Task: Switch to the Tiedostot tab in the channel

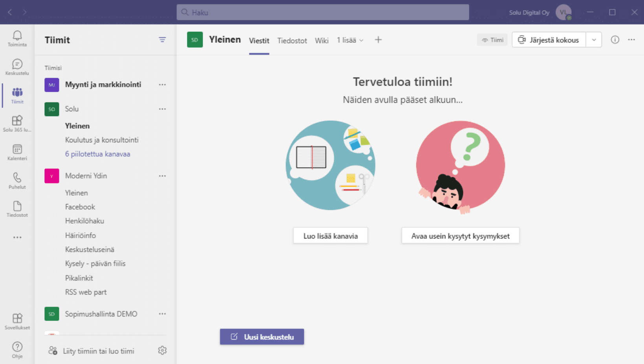Action: tap(292, 40)
